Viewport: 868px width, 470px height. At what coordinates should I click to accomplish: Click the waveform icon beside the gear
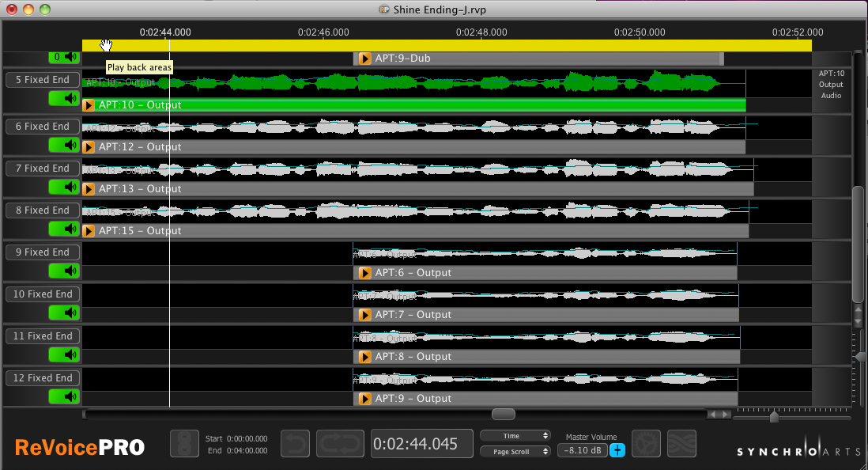[681, 444]
